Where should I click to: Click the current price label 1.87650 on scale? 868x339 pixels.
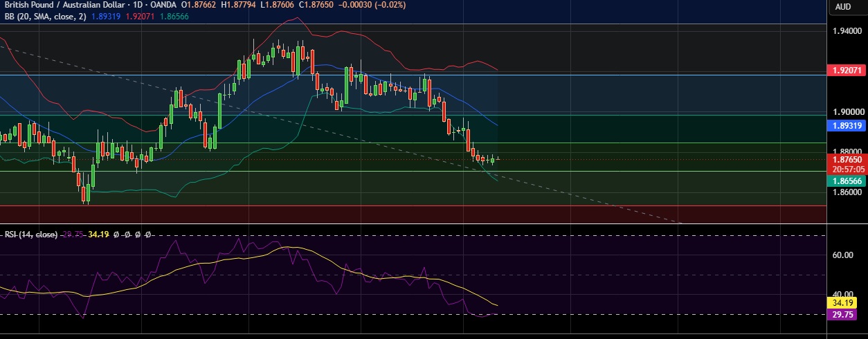pyautogui.click(x=847, y=160)
